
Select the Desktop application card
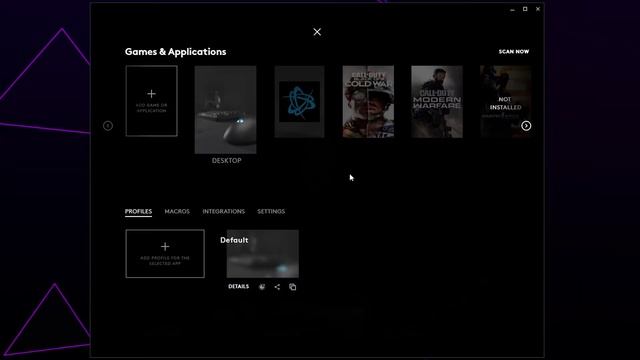tap(225, 110)
